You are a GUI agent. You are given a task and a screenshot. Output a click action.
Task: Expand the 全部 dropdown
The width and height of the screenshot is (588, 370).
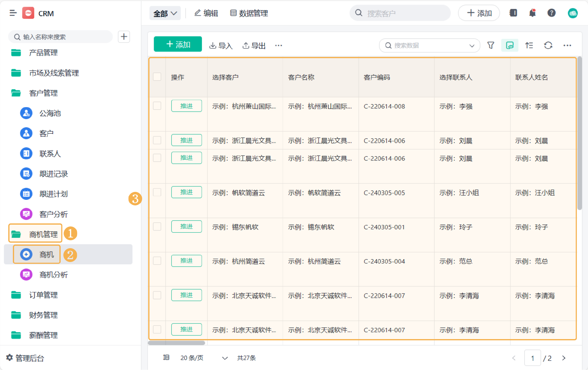[x=165, y=13]
